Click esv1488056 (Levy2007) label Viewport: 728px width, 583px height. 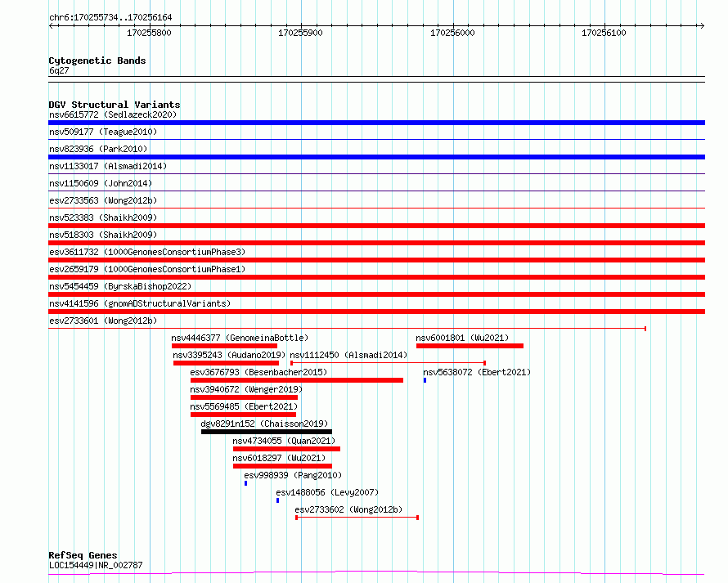click(327, 492)
